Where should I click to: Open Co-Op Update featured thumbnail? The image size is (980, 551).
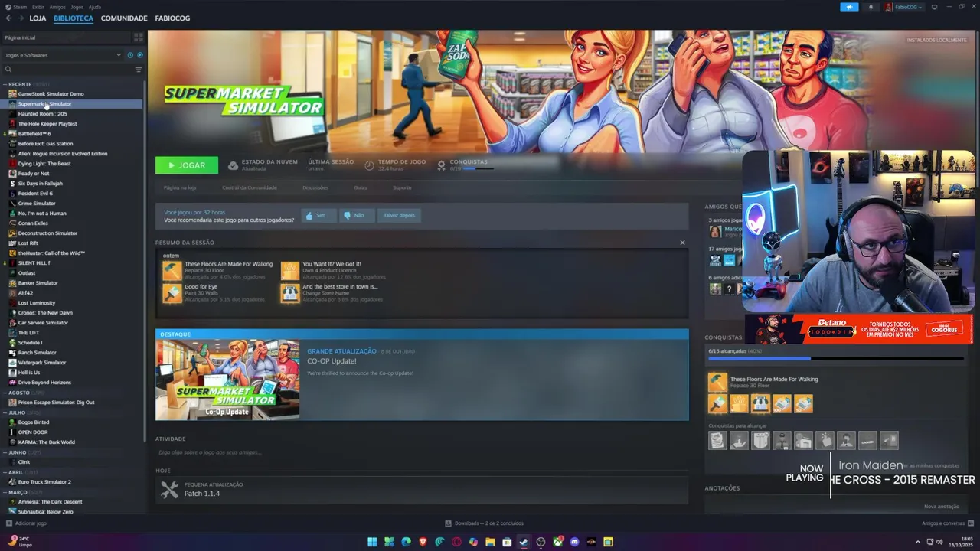(x=227, y=380)
